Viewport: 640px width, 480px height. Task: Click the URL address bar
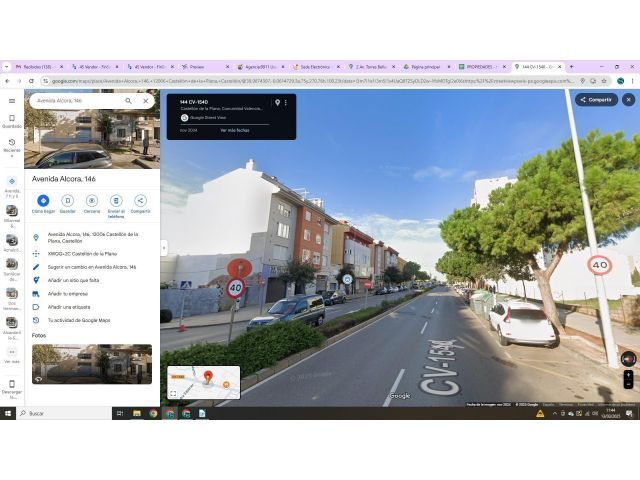click(312, 81)
